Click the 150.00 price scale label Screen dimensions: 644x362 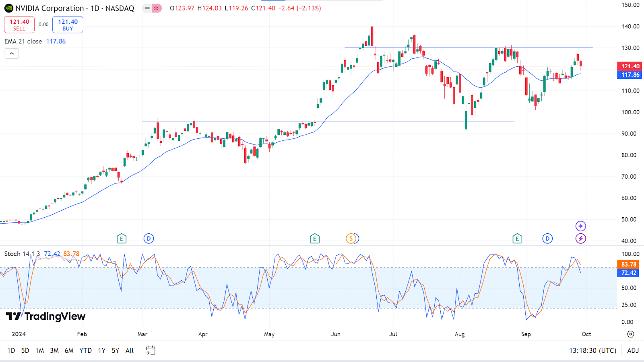(630, 5)
